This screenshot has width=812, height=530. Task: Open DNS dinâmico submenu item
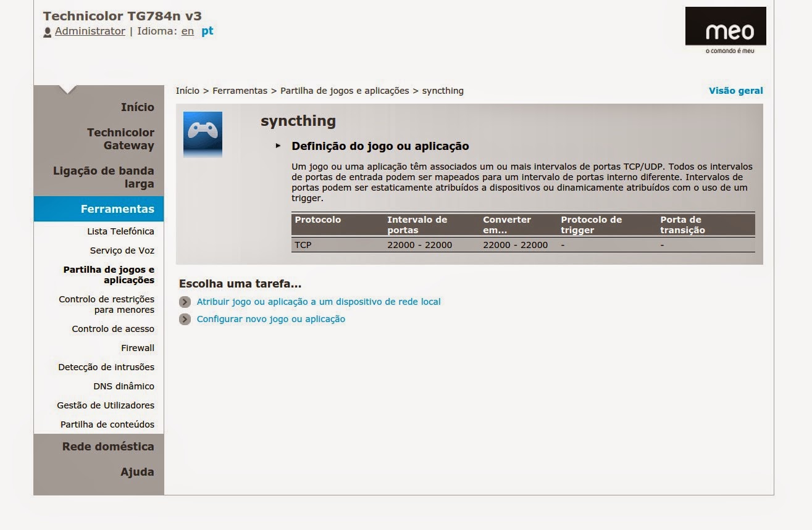click(x=124, y=386)
